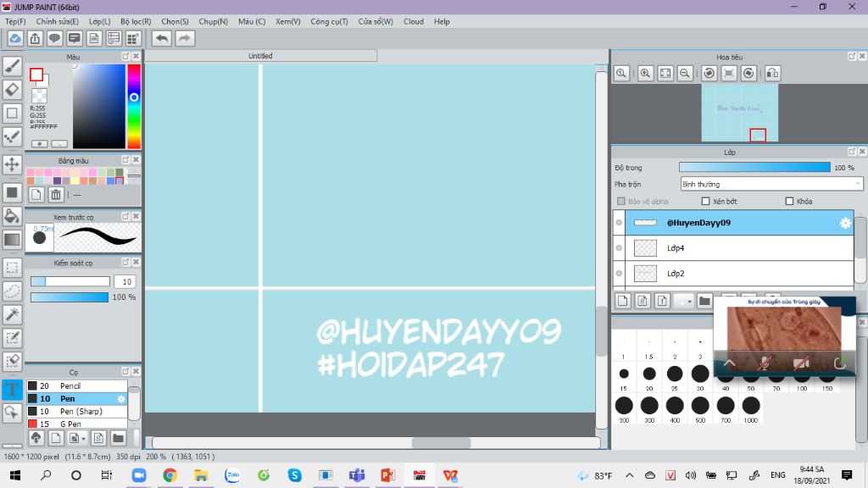Image resolution: width=868 pixels, height=488 pixels.
Task: Select the G Pen brush
Action: pos(77,424)
